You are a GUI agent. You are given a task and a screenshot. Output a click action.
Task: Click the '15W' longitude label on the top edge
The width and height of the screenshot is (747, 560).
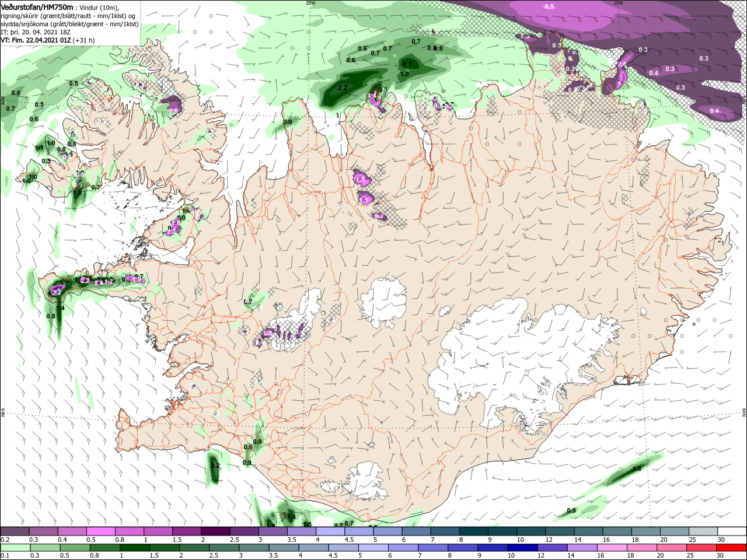pyautogui.click(x=618, y=2)
